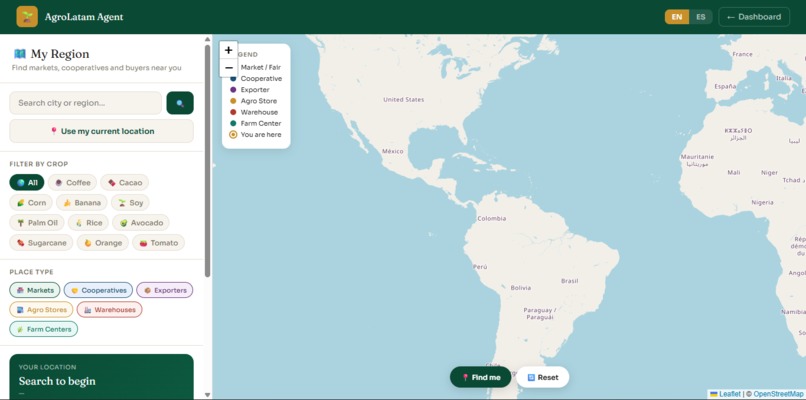Filter by Tomato crop

coord(158,243)
